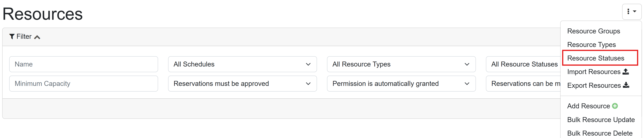
Task: Click the Export Resources download icon
Action: (x=626, y=85)
